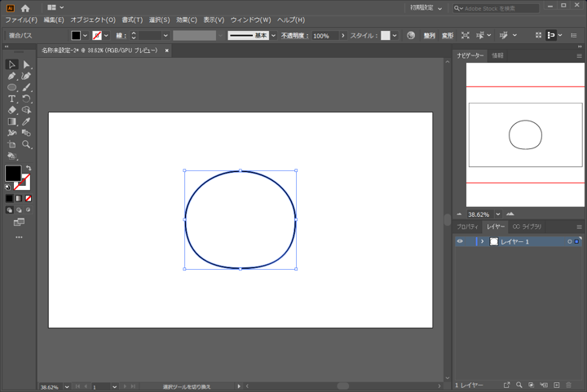Image resolution: width=587 pixels, height=392 pixels.
Task: Open Navigator zoom percentage dropdown
Action: click(498, 214)
